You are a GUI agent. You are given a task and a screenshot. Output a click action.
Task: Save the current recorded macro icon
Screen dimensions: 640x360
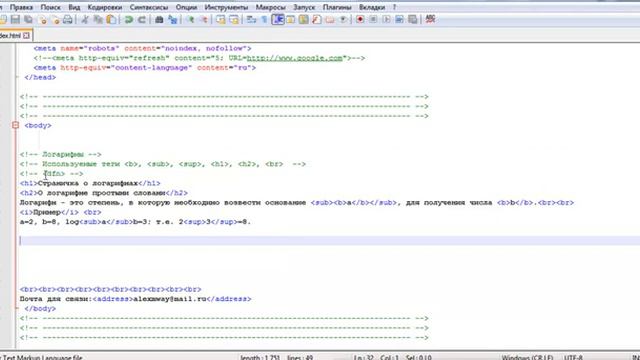pyautogui.click(x=413, y=19)
